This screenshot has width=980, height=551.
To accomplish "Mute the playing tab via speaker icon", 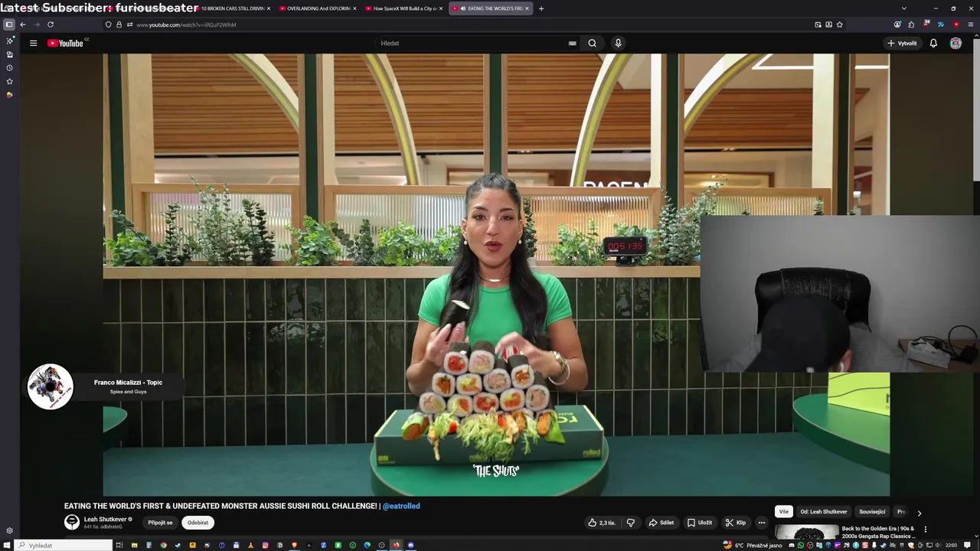I will point(463,8).
